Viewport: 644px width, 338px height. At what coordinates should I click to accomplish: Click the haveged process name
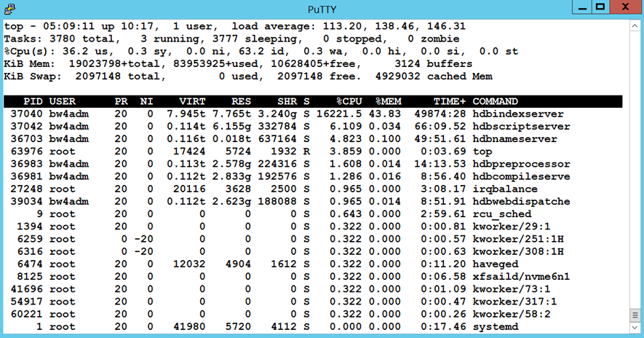coord(496,264)
